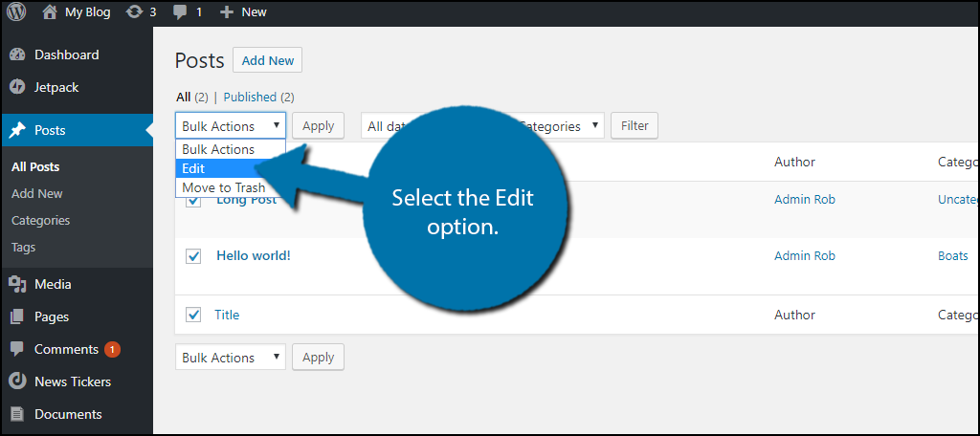This screenshot has width=980, height=436.
Task: Click the News Tickers sidebar icon
Action: pos(17,381)
